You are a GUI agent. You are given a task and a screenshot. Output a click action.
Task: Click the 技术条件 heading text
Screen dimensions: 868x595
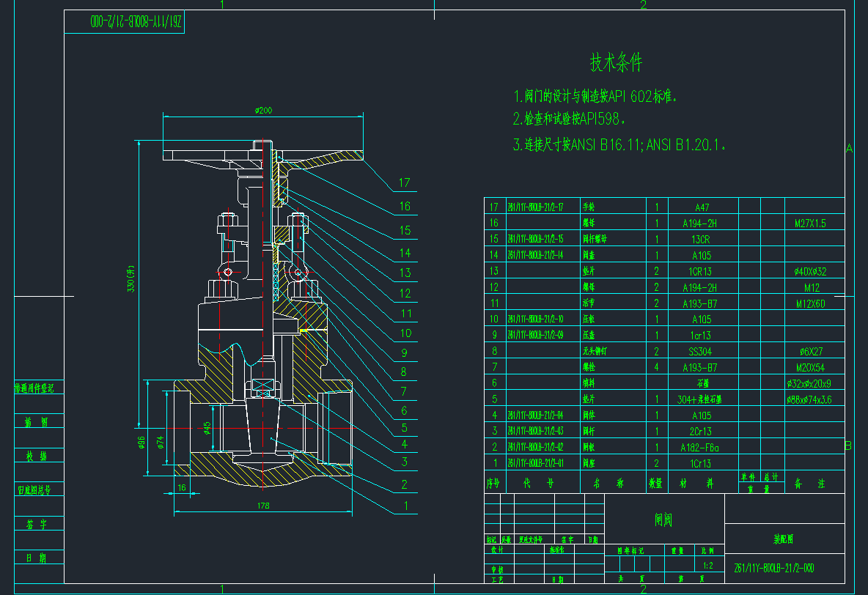pos(616,63)
